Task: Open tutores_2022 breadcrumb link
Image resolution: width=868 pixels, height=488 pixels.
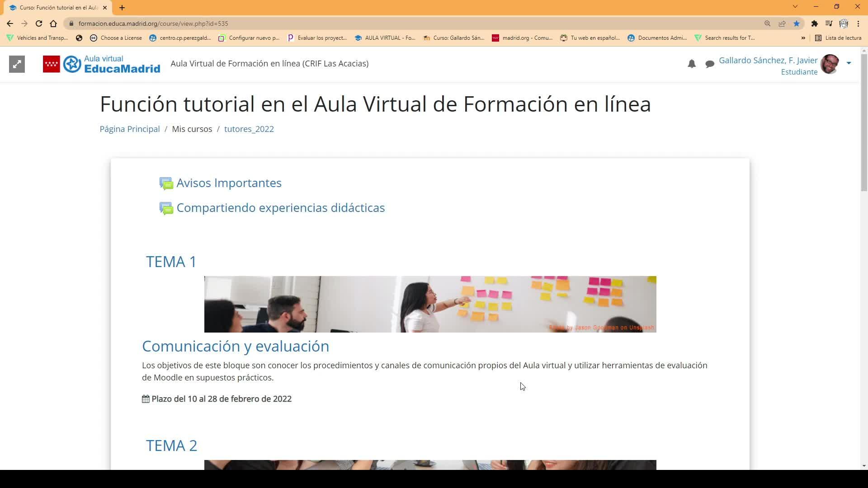Action: pos(249,129)
